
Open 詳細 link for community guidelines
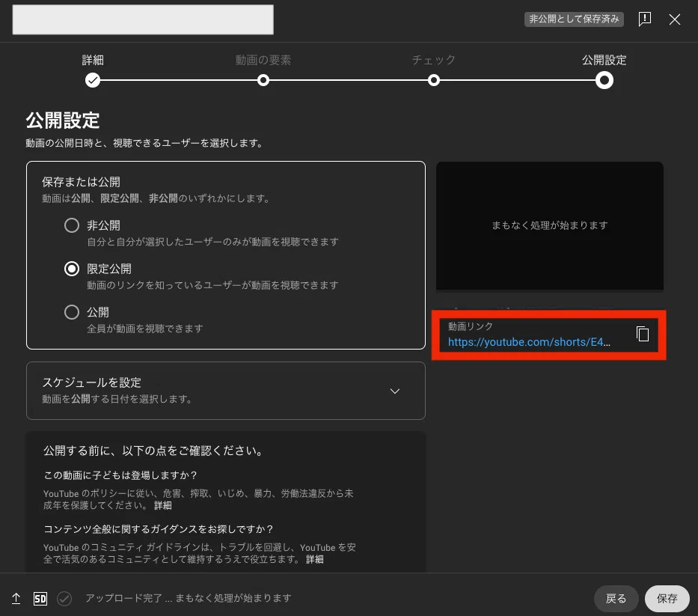pyautogui.click(x=315, y=559)
